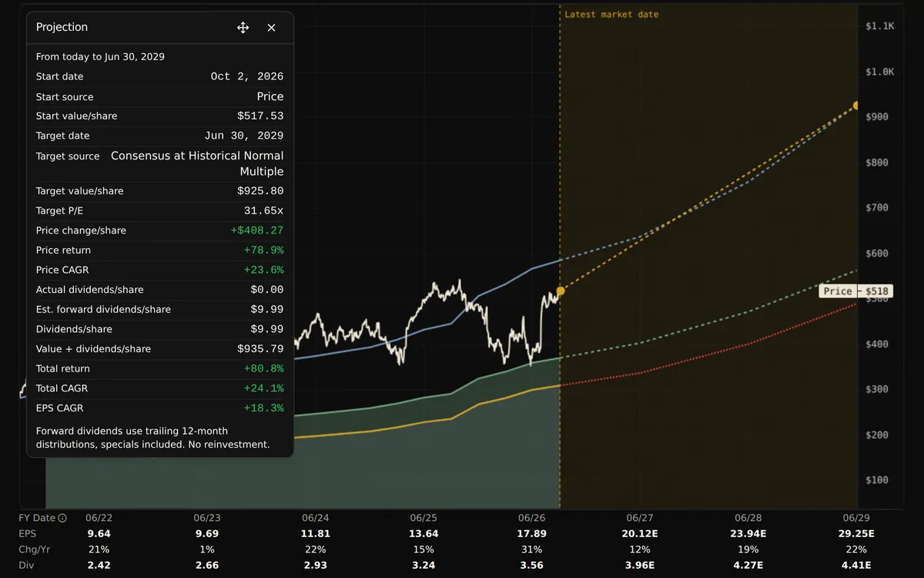Click the Total return +80.8% value
This screenshot has width=924, height=578.
pyautogui.click(x=263, y=368)
